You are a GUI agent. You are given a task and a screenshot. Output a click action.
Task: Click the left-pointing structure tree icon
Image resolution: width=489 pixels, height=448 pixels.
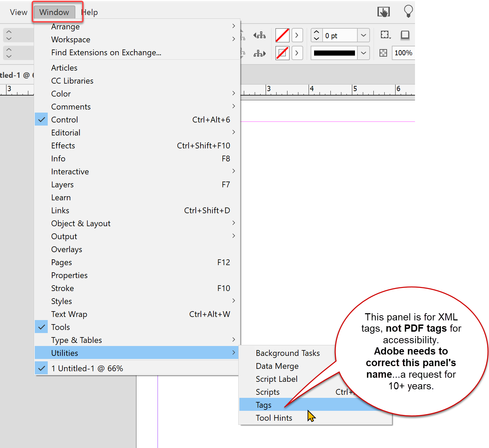(260, 35)
